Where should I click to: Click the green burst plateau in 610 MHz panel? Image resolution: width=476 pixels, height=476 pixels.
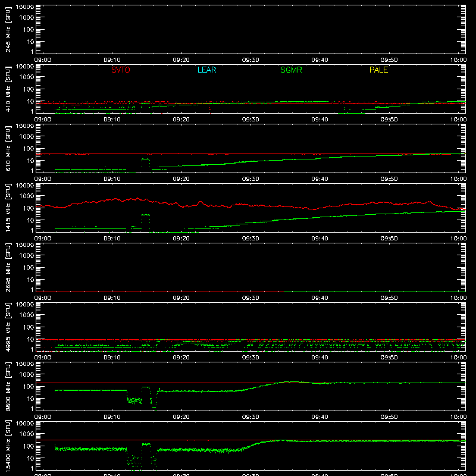coord(146,159)
